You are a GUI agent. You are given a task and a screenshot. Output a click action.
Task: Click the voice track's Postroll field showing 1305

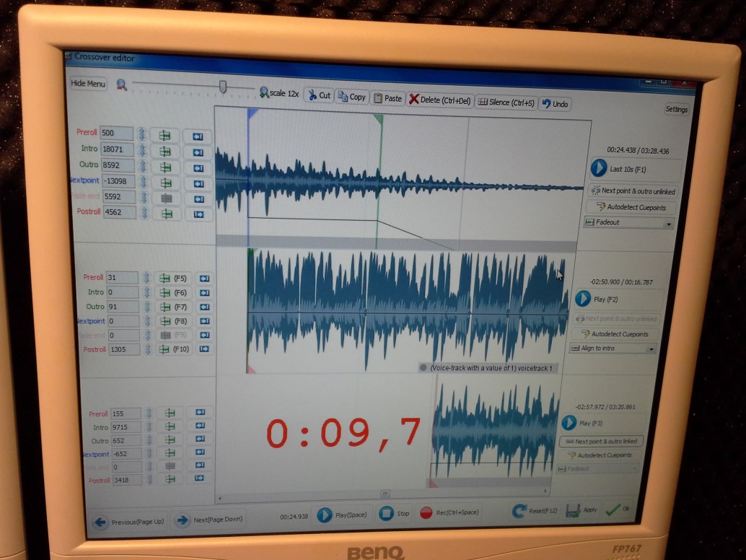pyautogui.click(x=125, y=349)
